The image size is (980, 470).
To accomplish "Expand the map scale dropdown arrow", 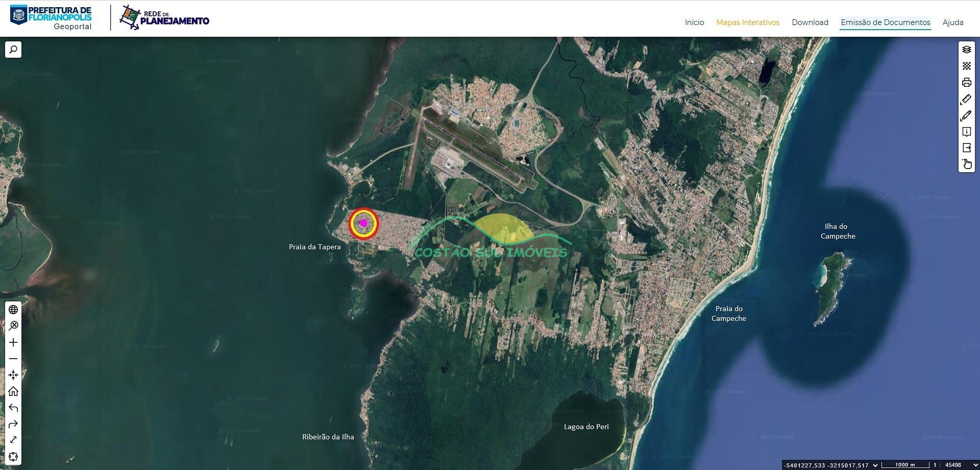I will (975, 465).
